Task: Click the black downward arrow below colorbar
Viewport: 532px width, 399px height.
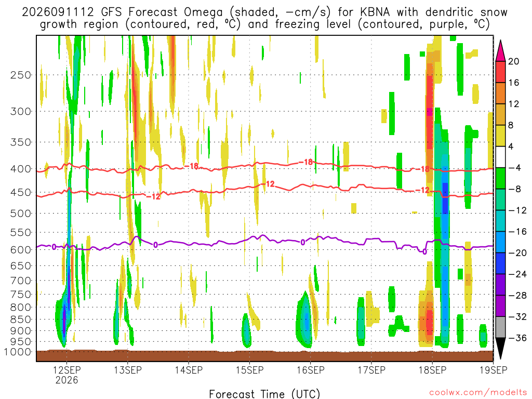Action: 500,349
